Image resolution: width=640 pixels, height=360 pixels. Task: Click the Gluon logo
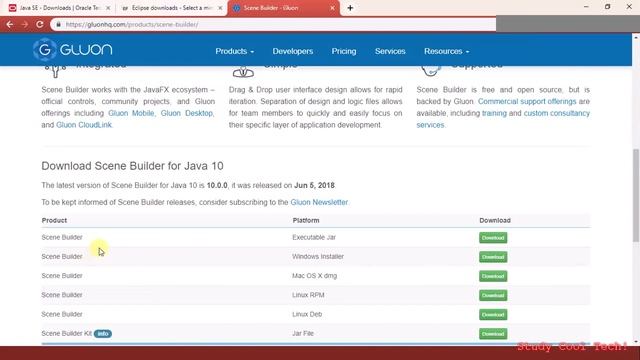pos(73,50)
